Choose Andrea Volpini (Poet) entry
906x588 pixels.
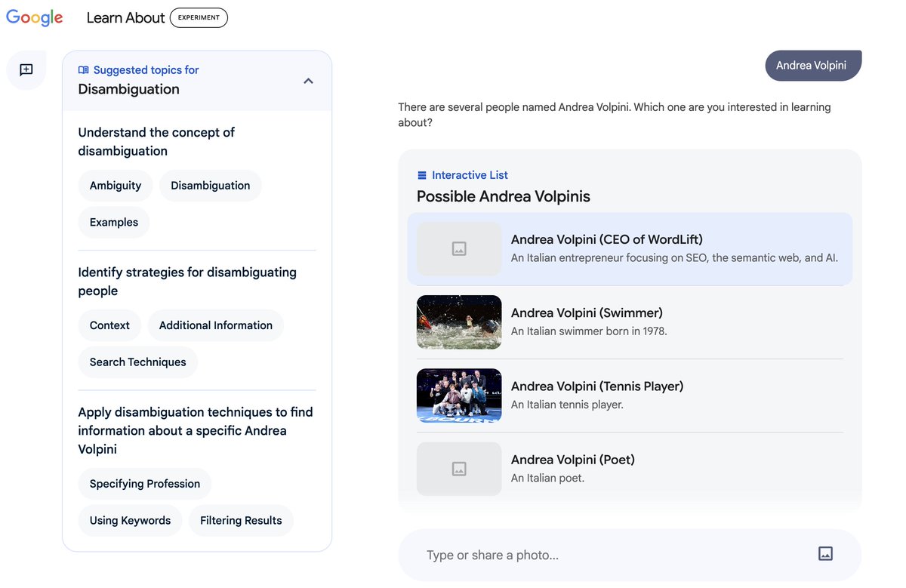pos(630,469)
